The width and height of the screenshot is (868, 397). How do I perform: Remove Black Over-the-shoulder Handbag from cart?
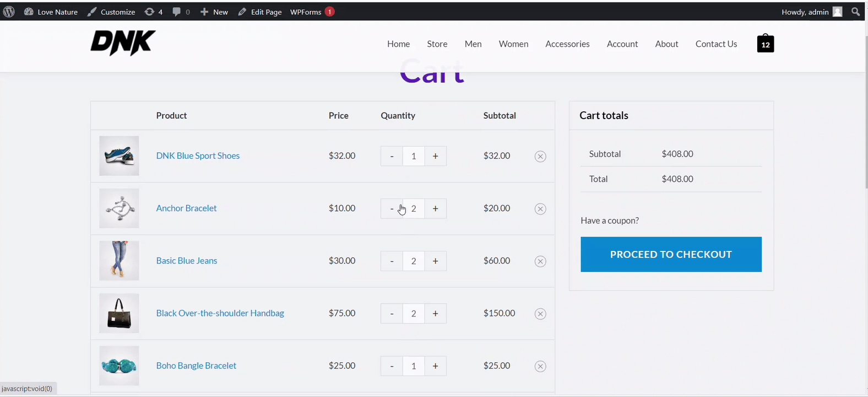pos(540,314)
